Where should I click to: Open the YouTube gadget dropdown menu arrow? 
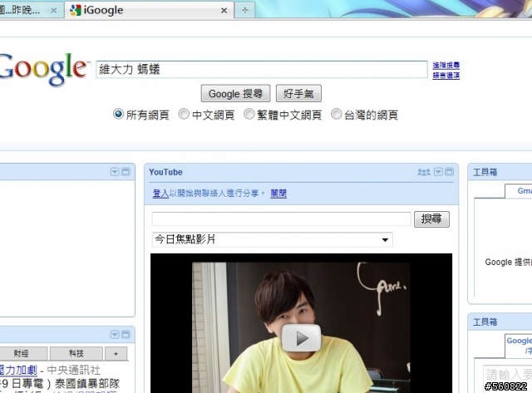pos(438,172)
